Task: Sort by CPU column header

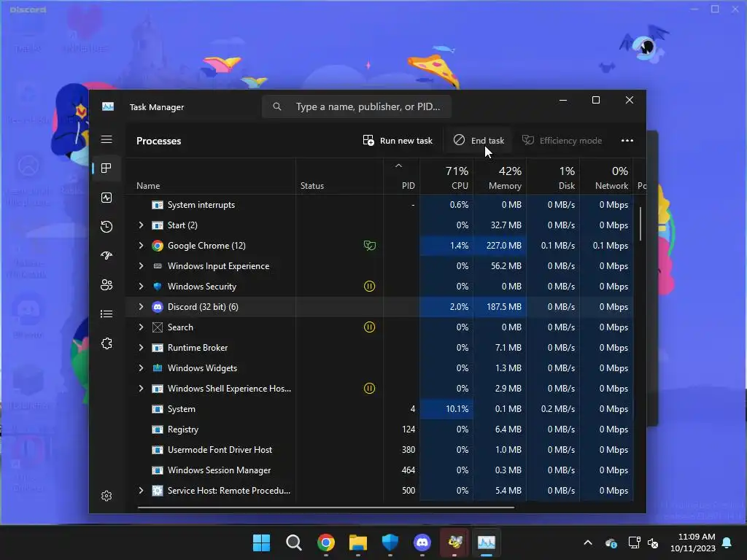Action: (x=446, y=176)
